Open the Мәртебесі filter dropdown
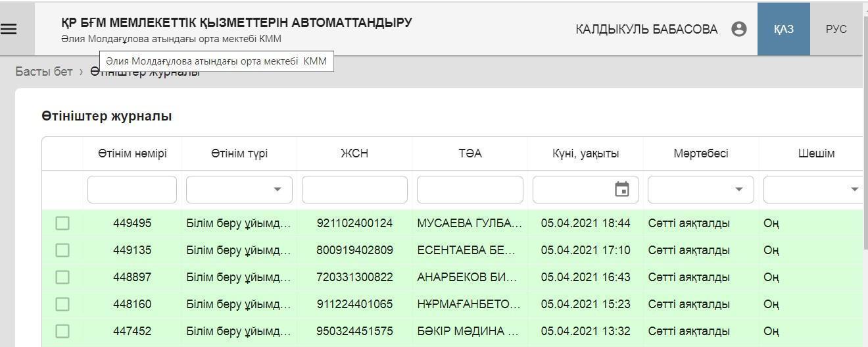 click(x=739, y=190)
